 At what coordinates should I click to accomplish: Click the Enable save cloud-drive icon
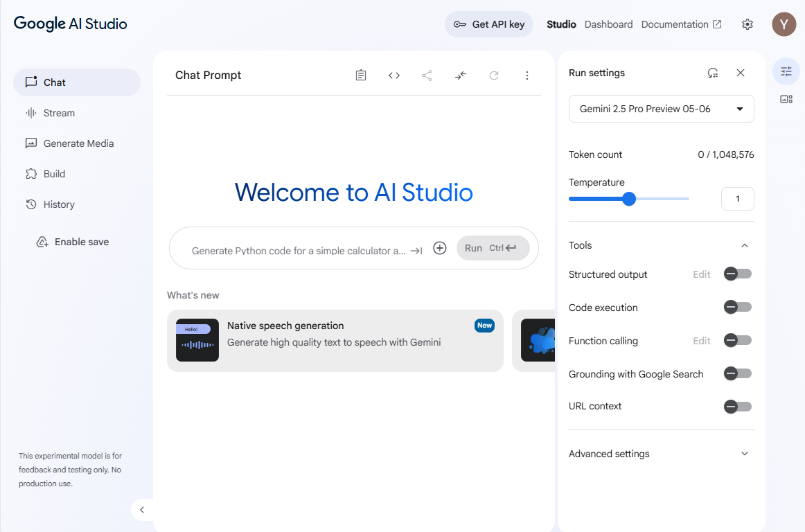(x=42, y=242)
